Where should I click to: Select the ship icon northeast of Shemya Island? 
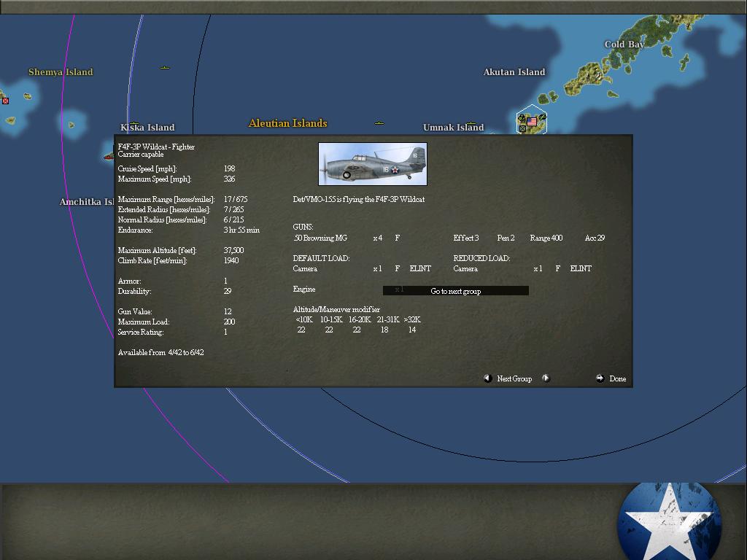tap(165, 68)
